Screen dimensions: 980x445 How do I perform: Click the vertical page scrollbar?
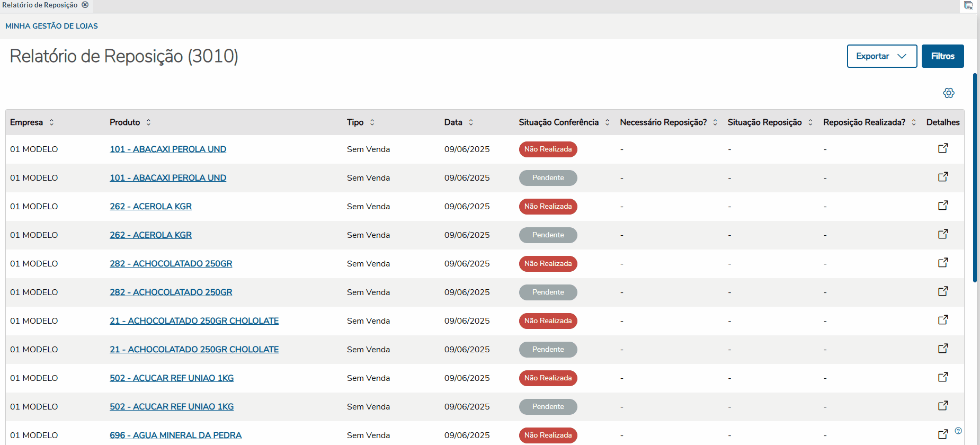[x=975, y=177]
